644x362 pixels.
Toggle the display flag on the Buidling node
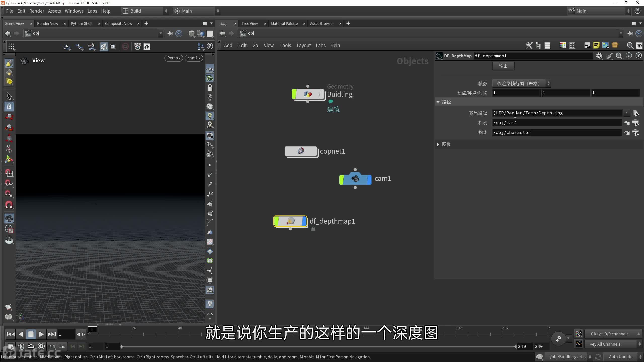(322, 94)
